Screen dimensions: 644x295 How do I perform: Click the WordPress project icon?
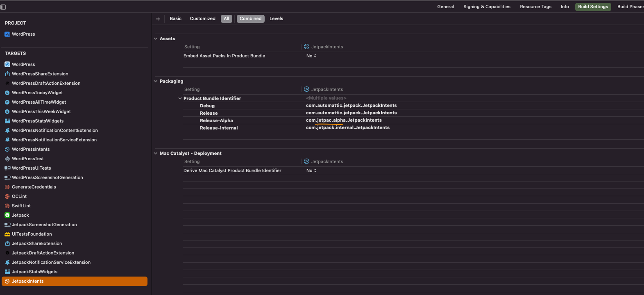point(7,34)
